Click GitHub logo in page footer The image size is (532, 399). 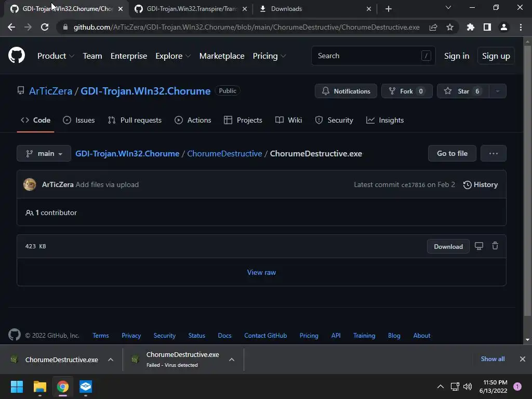tap(15, 335)
